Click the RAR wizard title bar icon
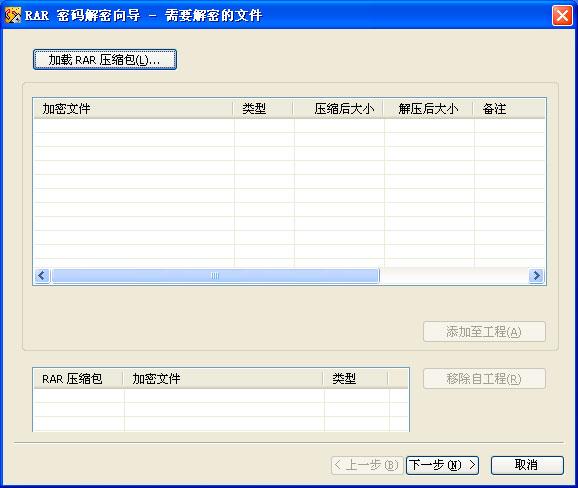The width and height of the screenshot is (578, 488). [13, 15]
